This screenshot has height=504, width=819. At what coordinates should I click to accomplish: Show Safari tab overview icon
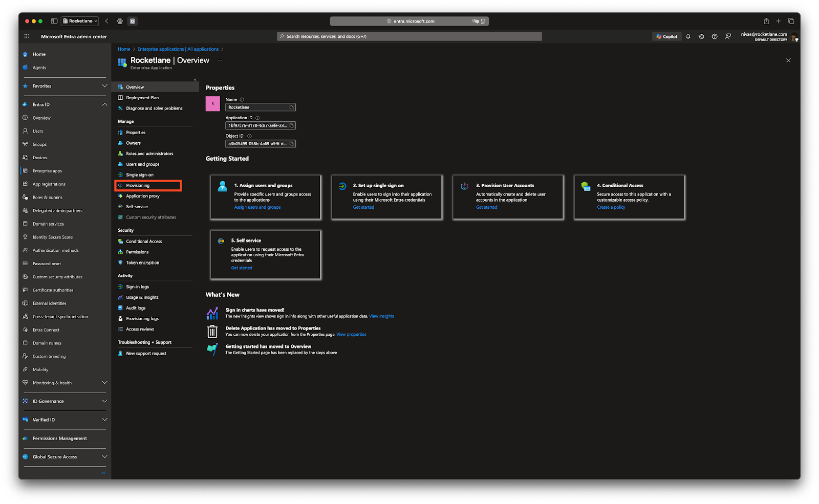tap(791, 21)
